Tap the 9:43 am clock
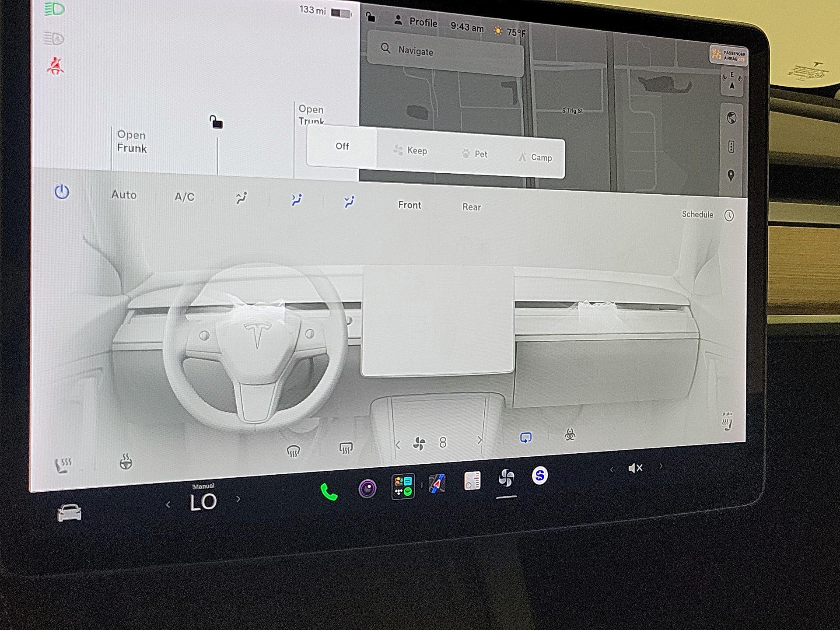 [467, 27]
